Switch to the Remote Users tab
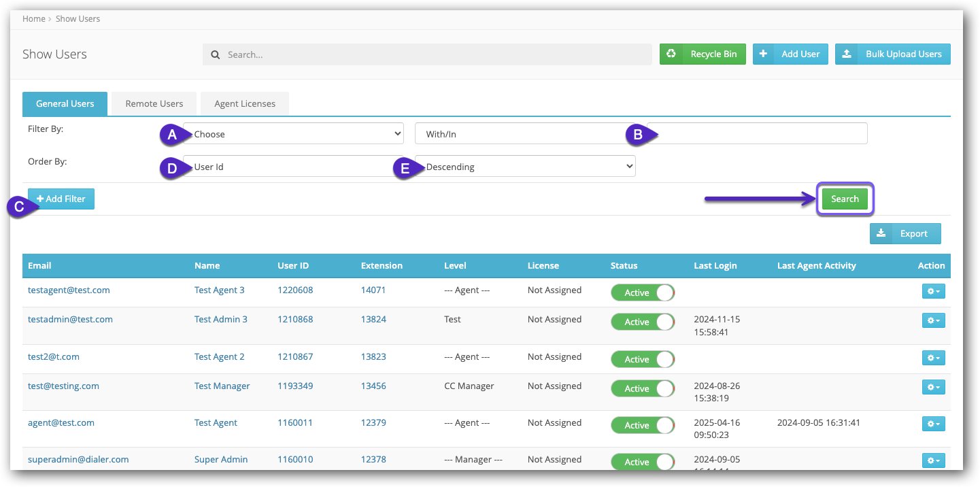This screenshot has height=487, width=980. click(154, 104)
